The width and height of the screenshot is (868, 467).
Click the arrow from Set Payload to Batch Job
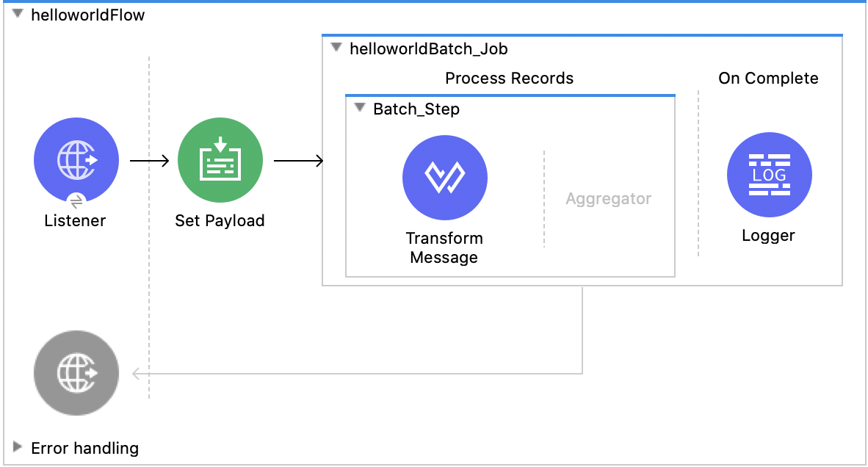297,161
